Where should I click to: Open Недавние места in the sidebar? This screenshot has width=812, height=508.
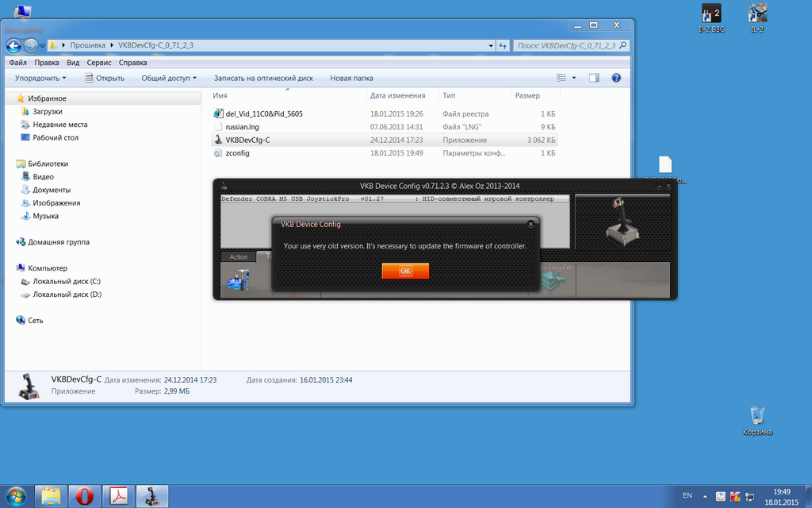click(x=60, y=125)
